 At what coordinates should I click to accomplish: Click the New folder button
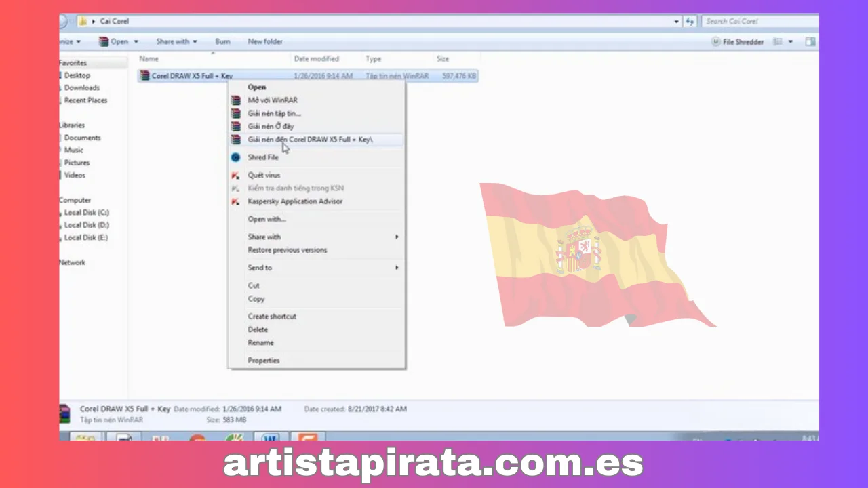[x=265, y=42]
